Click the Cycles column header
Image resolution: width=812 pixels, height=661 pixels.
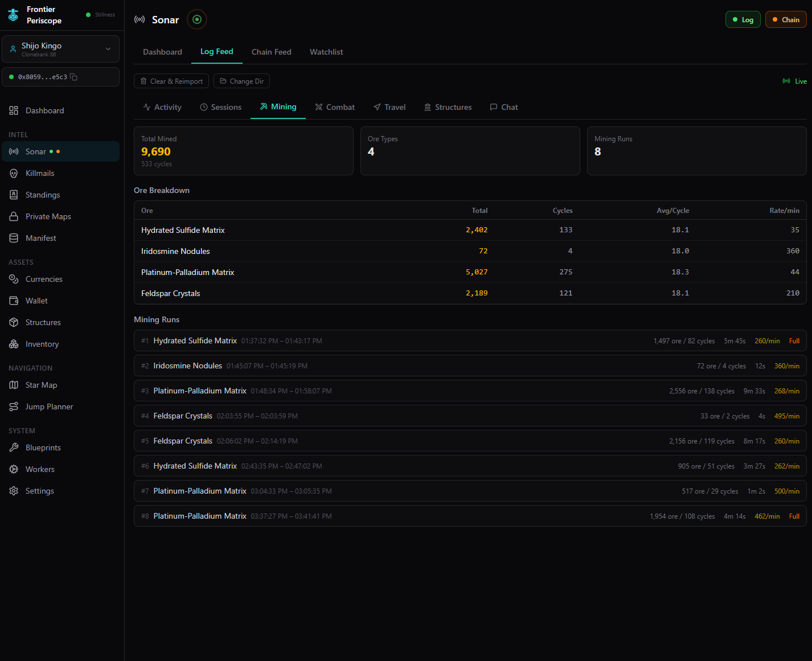[563, 211]
